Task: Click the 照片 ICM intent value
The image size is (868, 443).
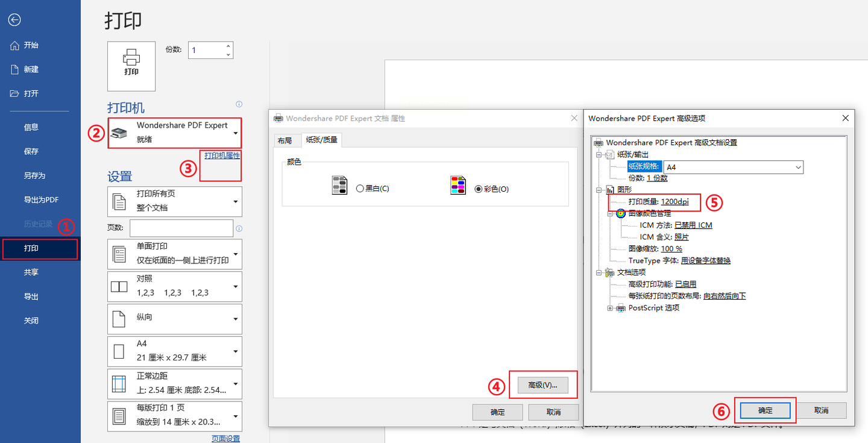Action: click(681, 237)
